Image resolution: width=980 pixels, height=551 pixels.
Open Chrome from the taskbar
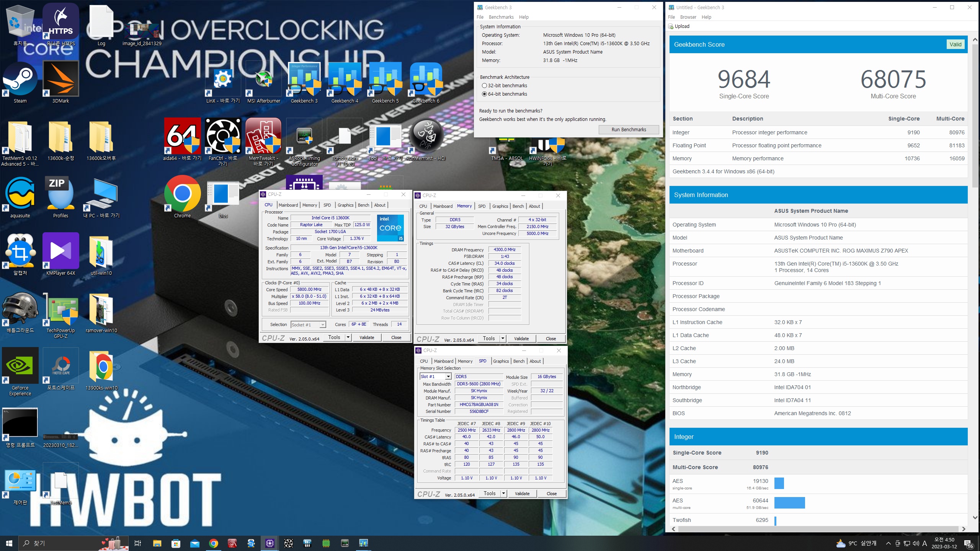(x=214, y=543)
